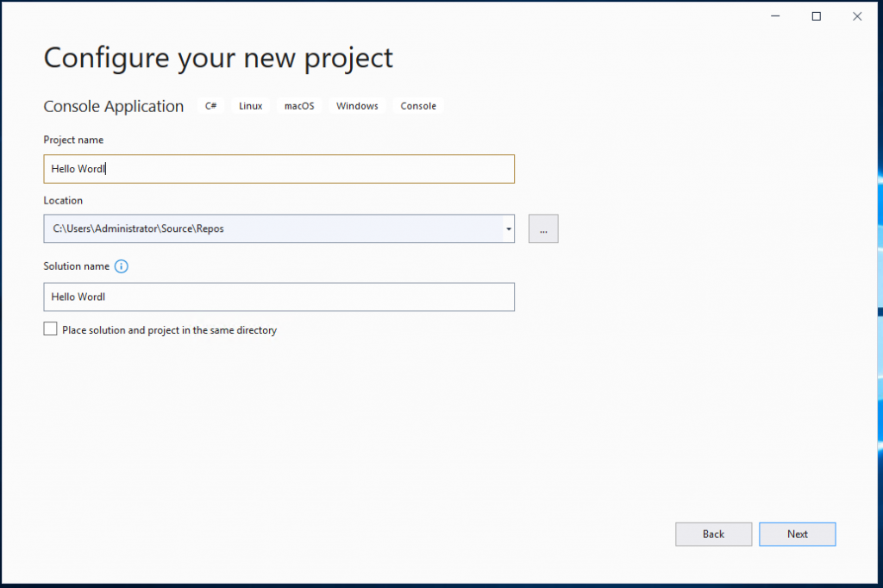Focus the Solution name text field
Image resolution: width=883 pixels, height=588 pixels.
(279, 297)
